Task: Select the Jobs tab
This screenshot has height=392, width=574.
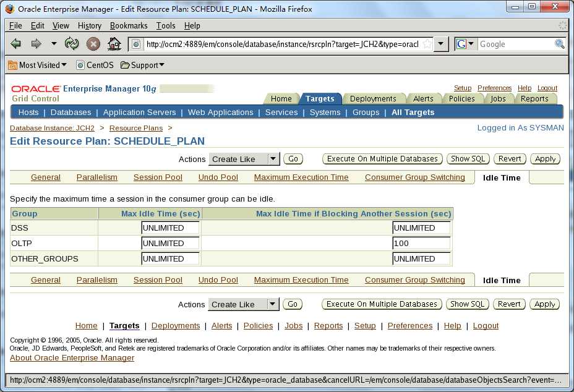Action: coord(498,99)
